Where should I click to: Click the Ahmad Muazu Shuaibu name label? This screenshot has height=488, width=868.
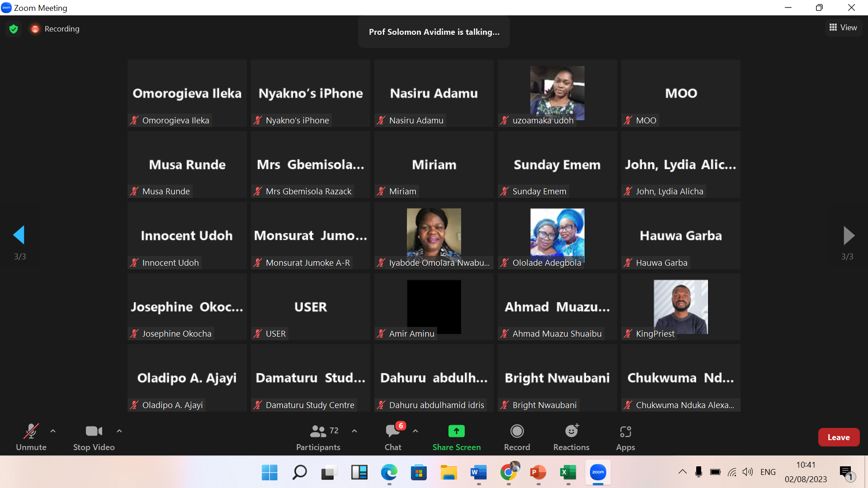557,333
